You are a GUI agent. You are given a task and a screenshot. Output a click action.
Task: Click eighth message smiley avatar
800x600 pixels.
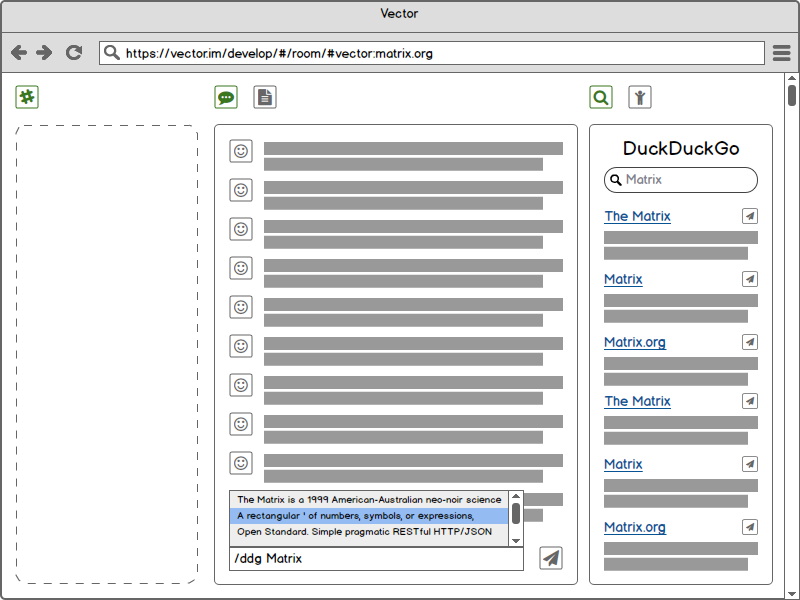(x=241, y=424)
